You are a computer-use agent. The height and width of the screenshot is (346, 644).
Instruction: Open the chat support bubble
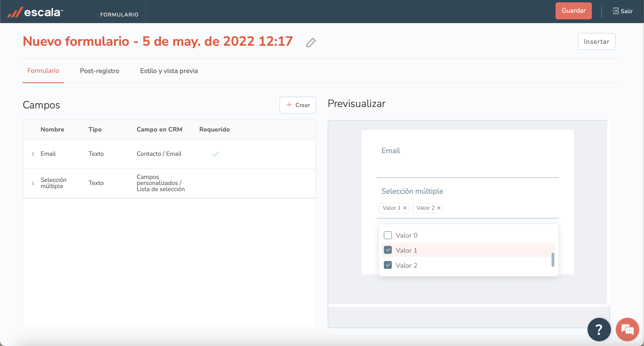[627, 330]
